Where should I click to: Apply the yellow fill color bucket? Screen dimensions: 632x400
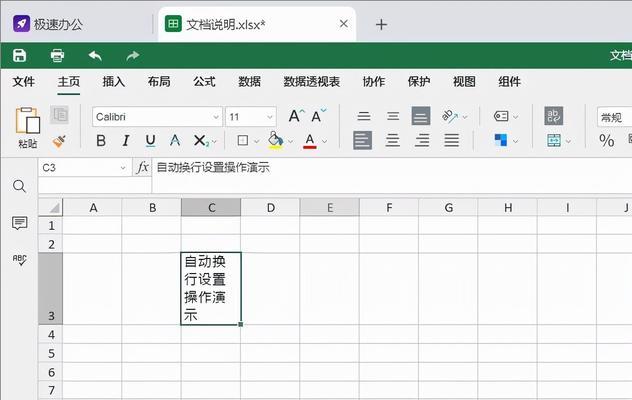[x=275, y=140]
